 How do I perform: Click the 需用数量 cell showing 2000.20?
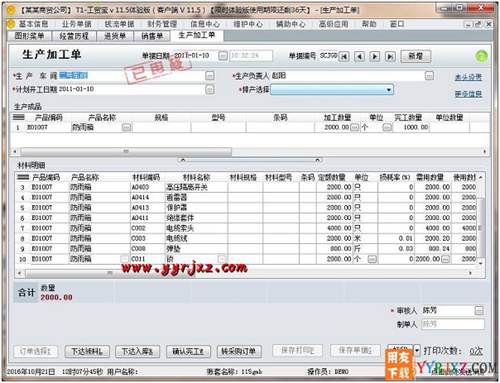433,239
